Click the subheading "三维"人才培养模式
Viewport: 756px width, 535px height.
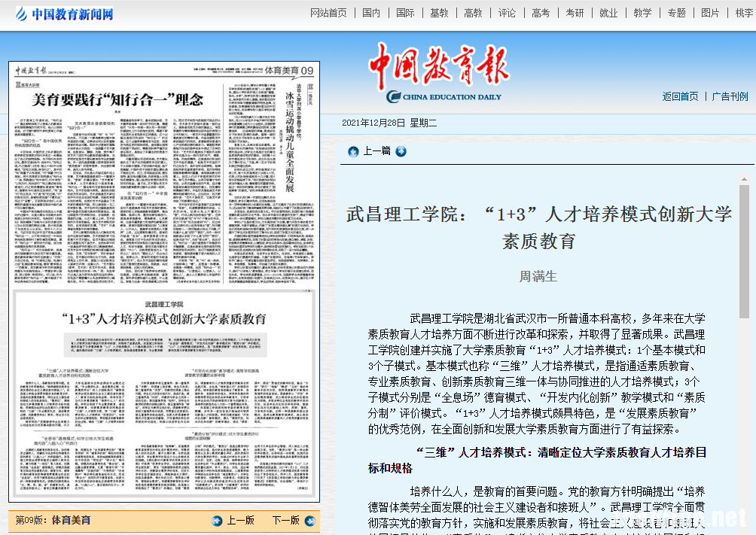[537, 461]
